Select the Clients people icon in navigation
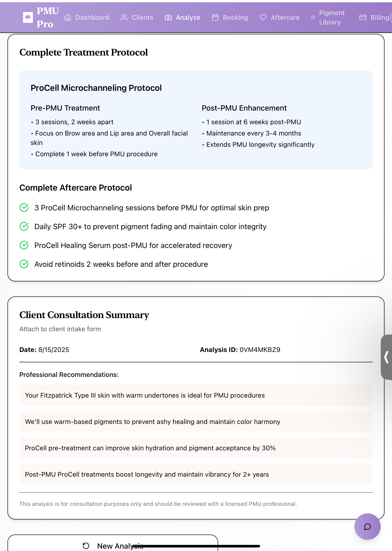 [x=124, y=17]
